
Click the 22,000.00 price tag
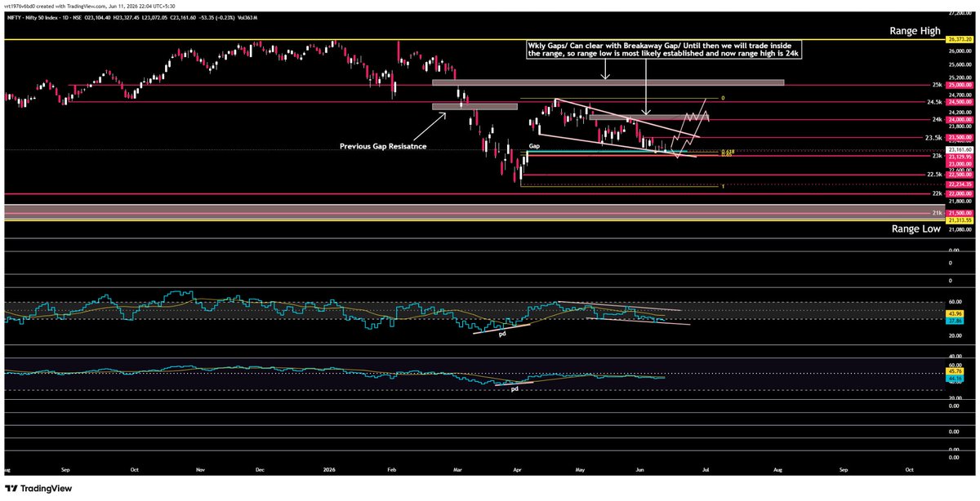pyautogui.click(x=958, y=193)
